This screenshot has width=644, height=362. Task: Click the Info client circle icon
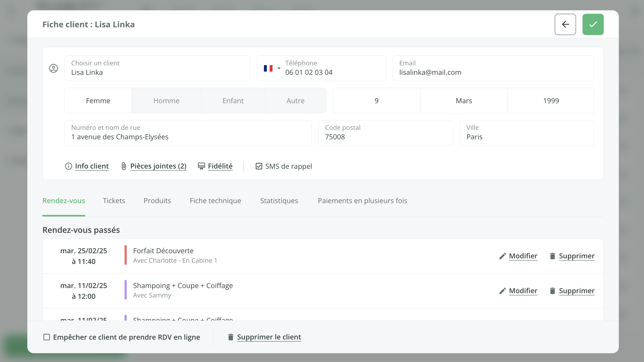click(68, 166)
